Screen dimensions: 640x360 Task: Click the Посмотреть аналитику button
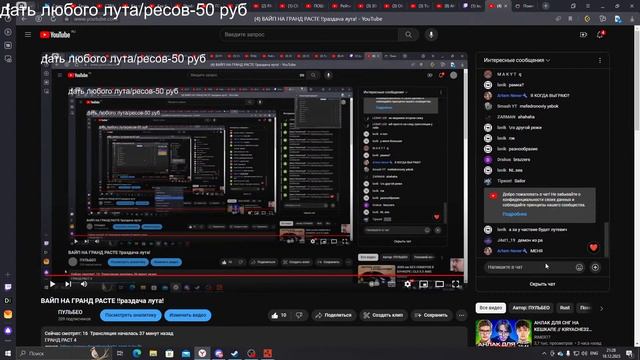point(131,315)
